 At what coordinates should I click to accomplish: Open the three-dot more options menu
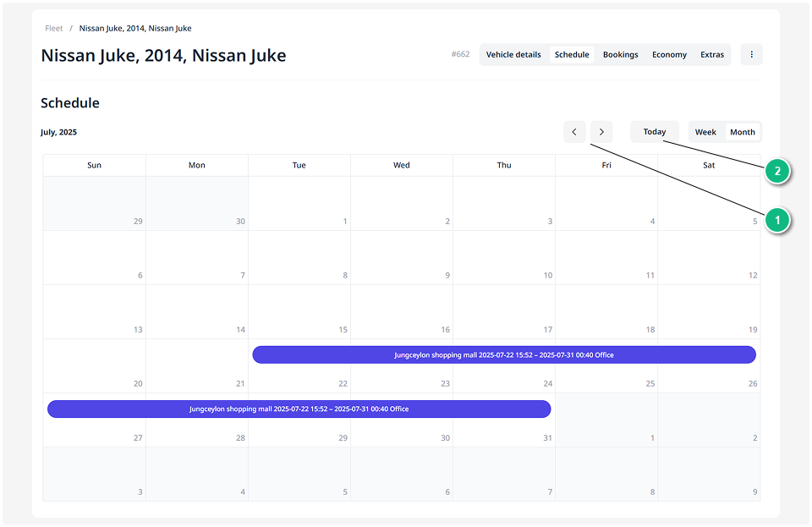pos(751,55)
